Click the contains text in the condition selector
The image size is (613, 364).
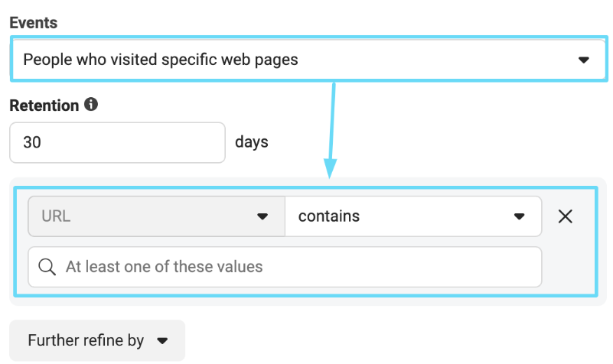tap(329, 216)
